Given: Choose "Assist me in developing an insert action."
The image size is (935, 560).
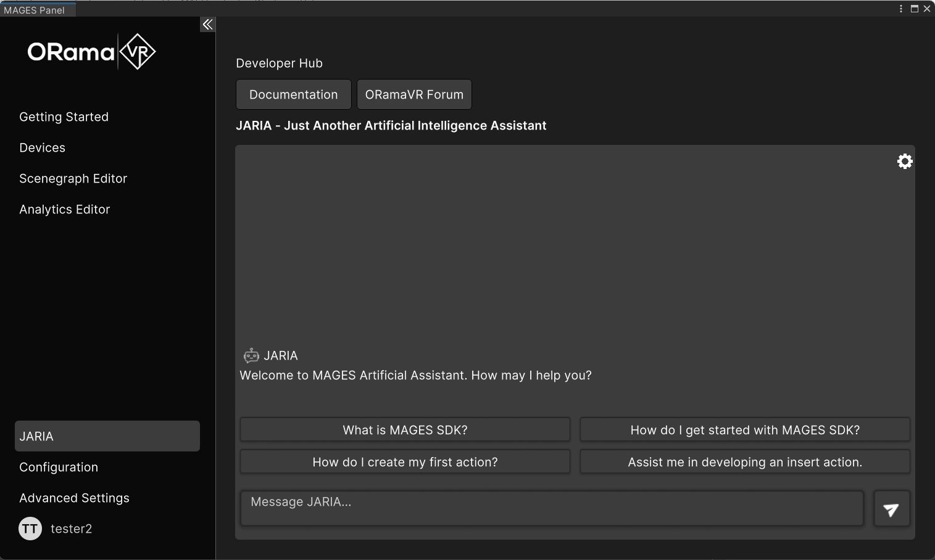Looking at the screenshot, I should point(745,462).
